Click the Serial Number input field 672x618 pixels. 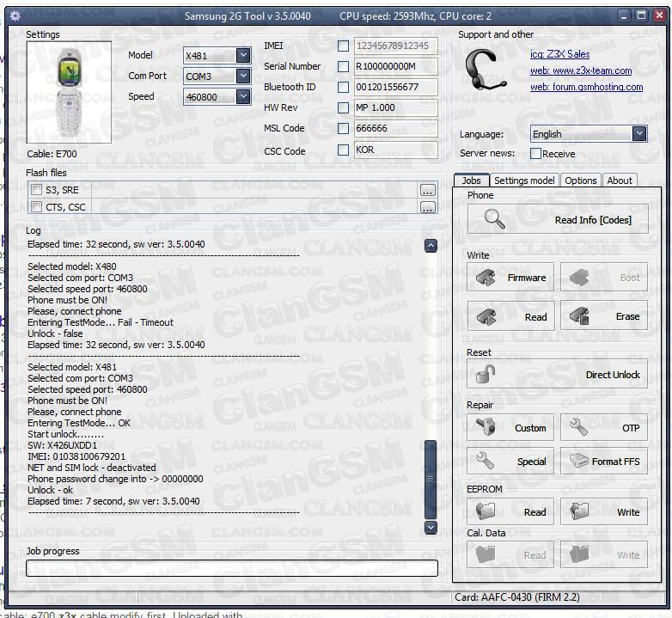[x=396, y=66]
